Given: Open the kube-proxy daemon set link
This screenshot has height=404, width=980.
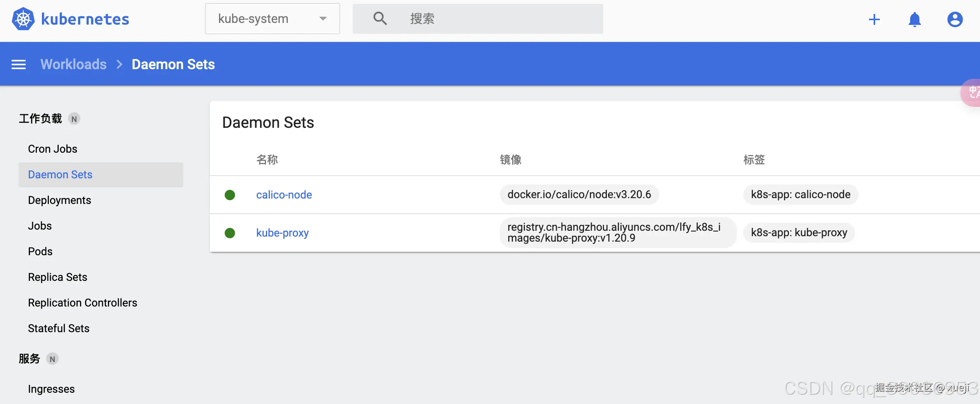Looking at the screenshot, I should tap(282, 233).
